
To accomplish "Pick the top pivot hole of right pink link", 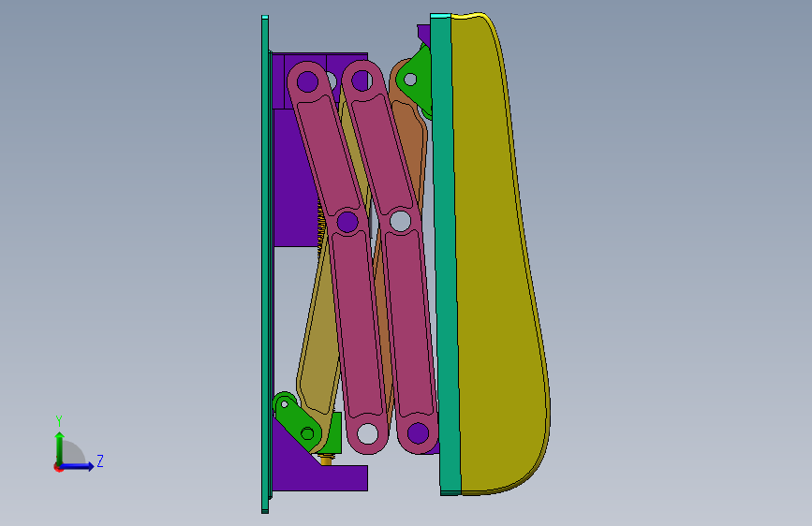I will point(362,80).
